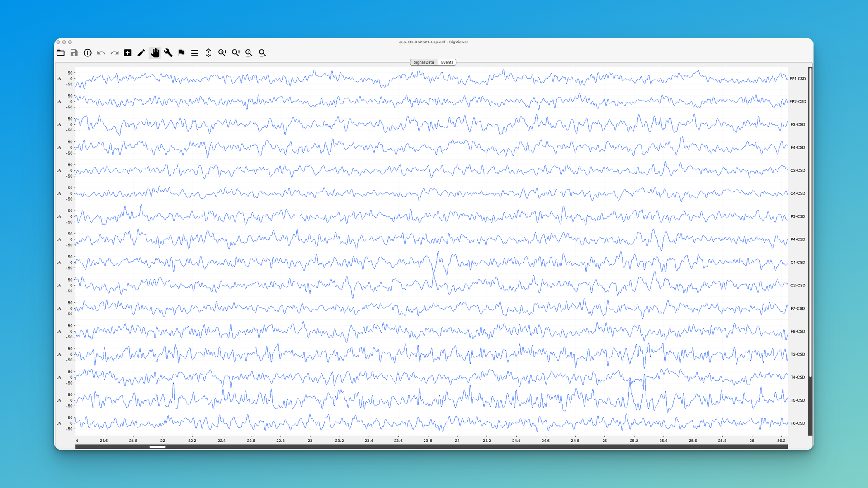Select the Signal Data tab

(423, 62)
